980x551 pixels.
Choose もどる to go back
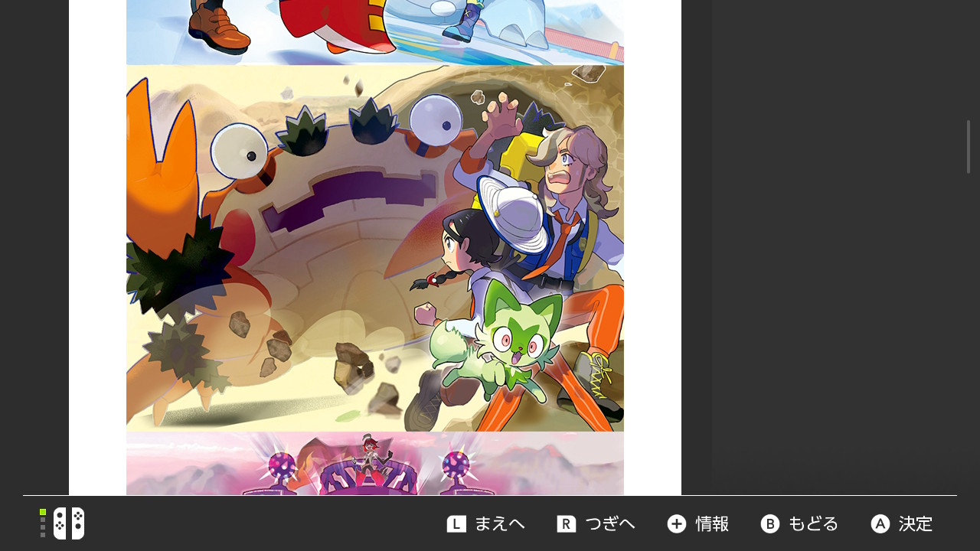click(x=813, y=524)
